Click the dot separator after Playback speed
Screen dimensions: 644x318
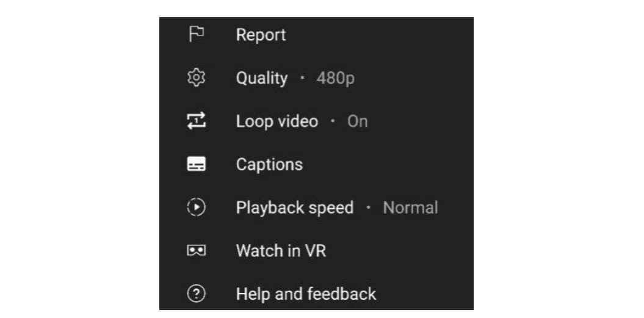pyautogui.click(x=368, y=208)
